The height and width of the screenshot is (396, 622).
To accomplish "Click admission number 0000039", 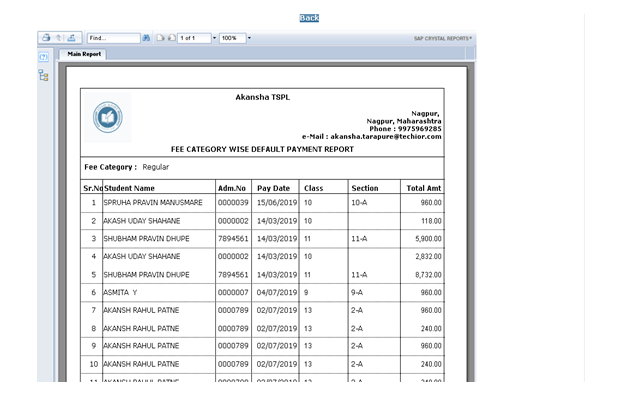I will [233, 202].
